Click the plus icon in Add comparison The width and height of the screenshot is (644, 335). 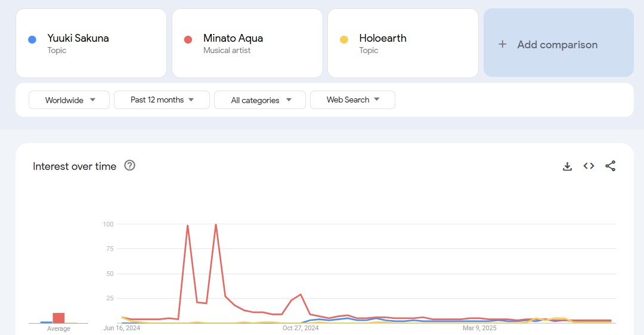502,44
